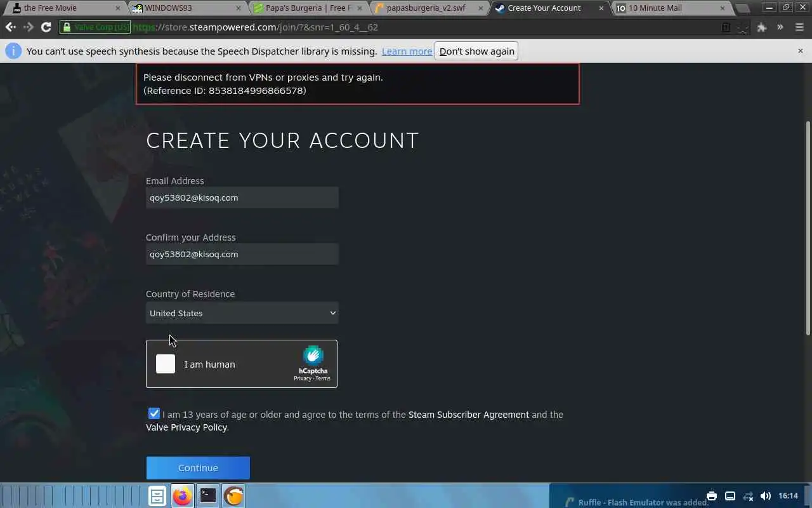812x508 pixels.
Task: Close the papasburgeria_v2.swf tab
Action: point(480,8)
